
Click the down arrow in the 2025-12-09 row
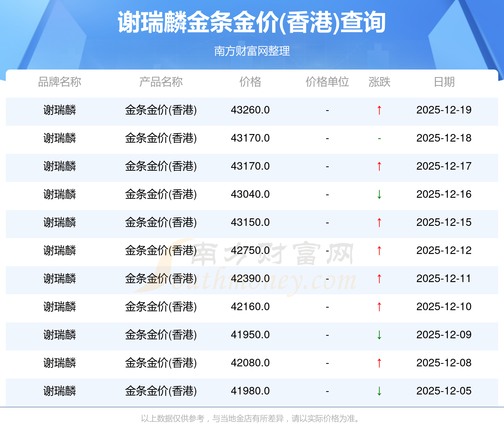pos(379,335)
